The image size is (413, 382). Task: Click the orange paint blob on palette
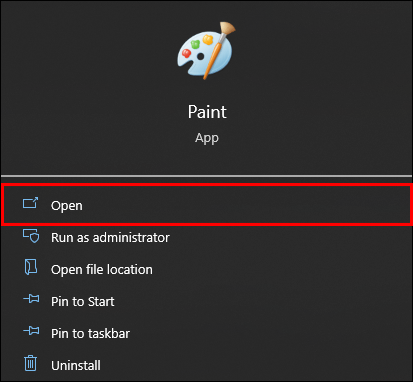[x=208, y=39]
